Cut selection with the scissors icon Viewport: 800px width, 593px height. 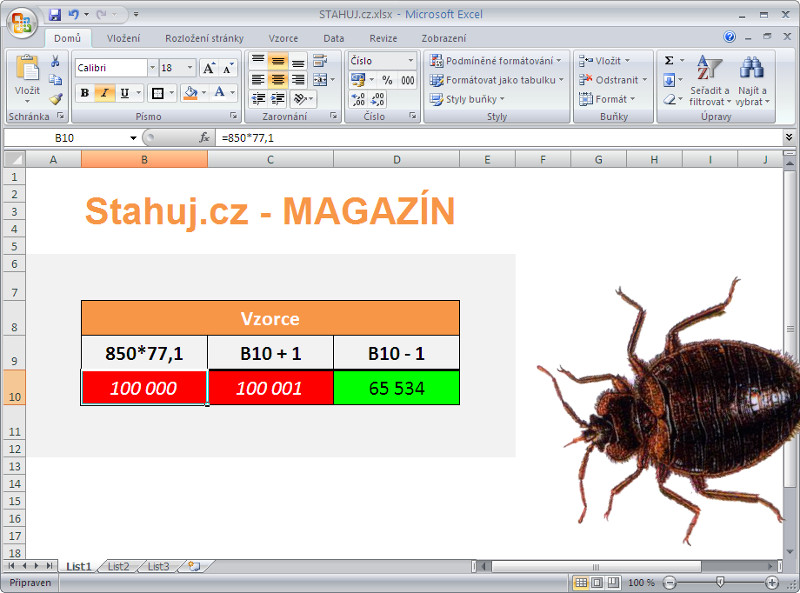coord(55,61)
